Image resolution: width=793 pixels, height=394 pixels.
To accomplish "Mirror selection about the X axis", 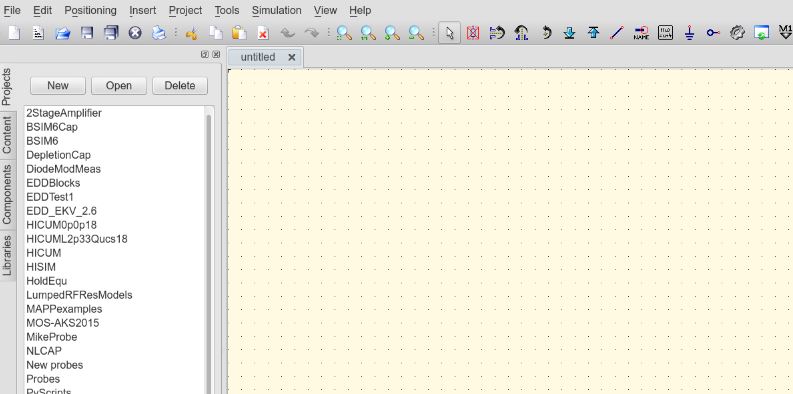I will point(497,33).
